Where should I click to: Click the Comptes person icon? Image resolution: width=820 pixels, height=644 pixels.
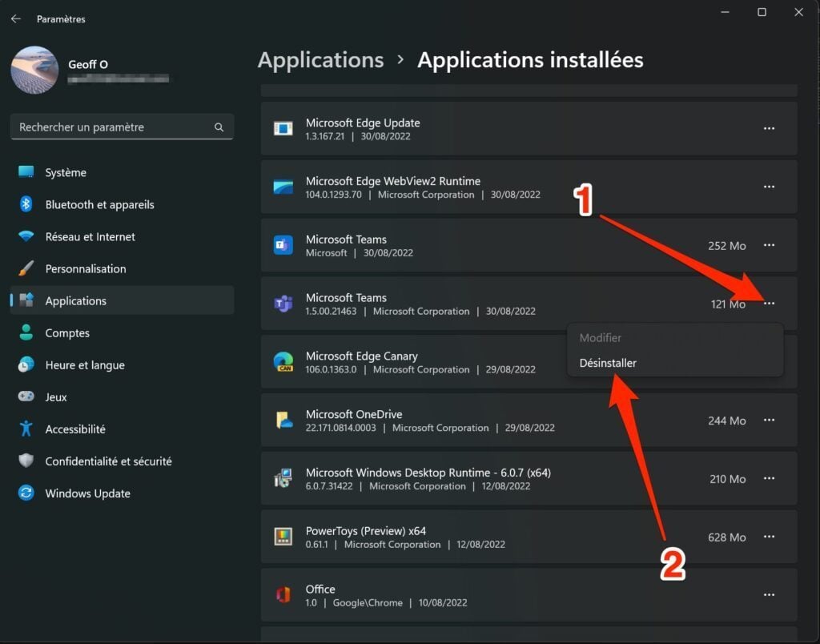pos(26,332)
